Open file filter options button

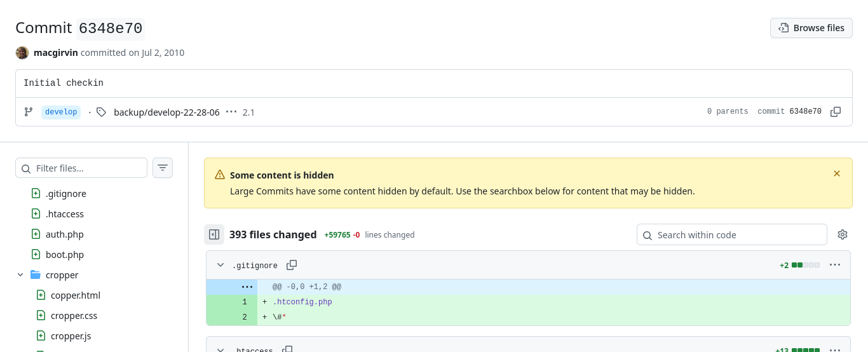click(163, 168)
